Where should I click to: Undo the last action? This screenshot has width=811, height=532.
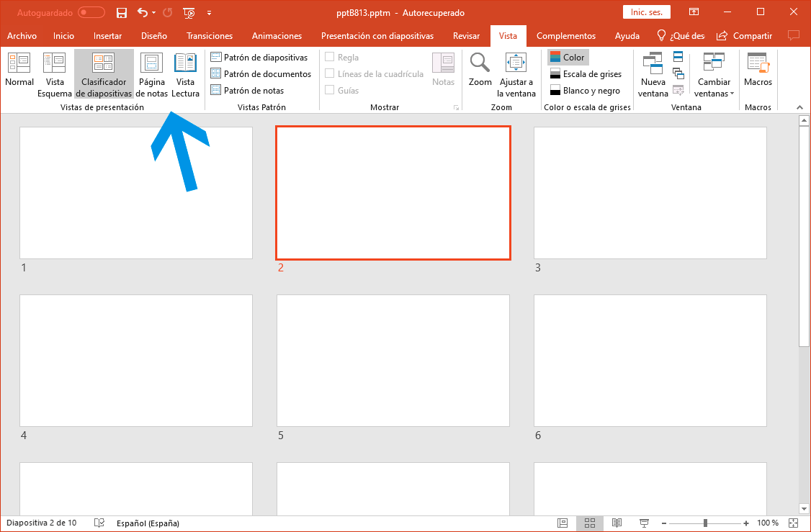(142, 13)
